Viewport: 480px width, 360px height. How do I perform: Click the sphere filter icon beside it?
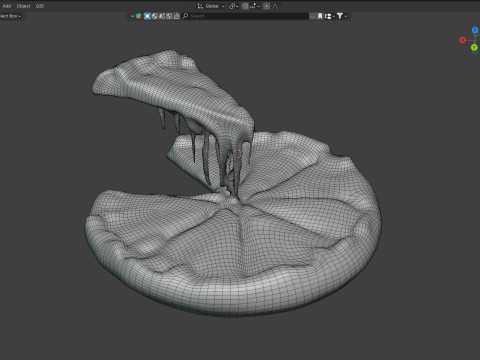[155, 16]
